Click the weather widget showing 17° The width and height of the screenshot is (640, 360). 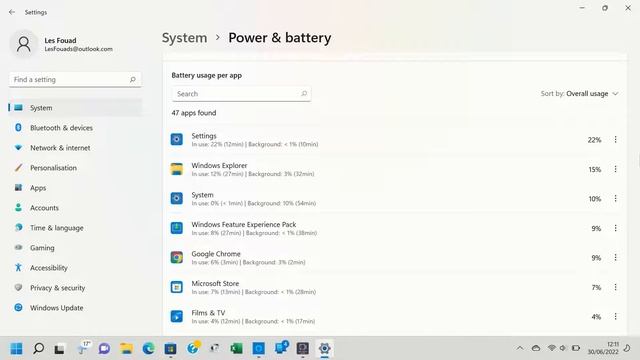pos(84,348)
